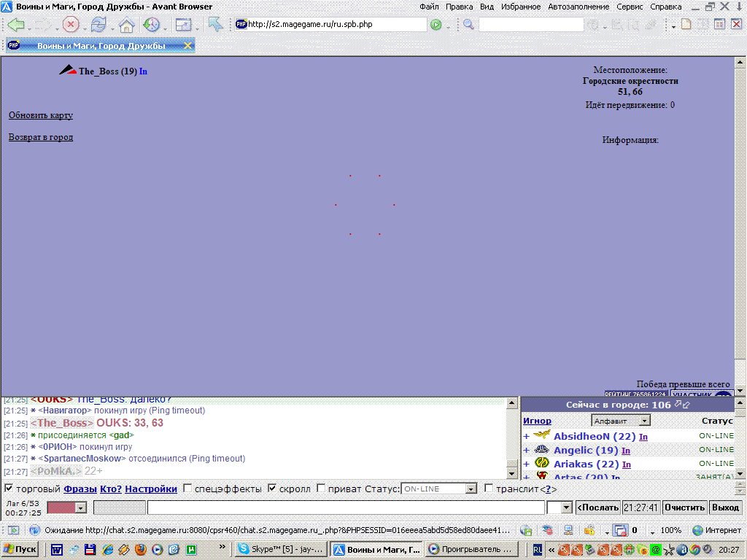
Task: Open the small dropdown before Послать
Action: [560, 507]
